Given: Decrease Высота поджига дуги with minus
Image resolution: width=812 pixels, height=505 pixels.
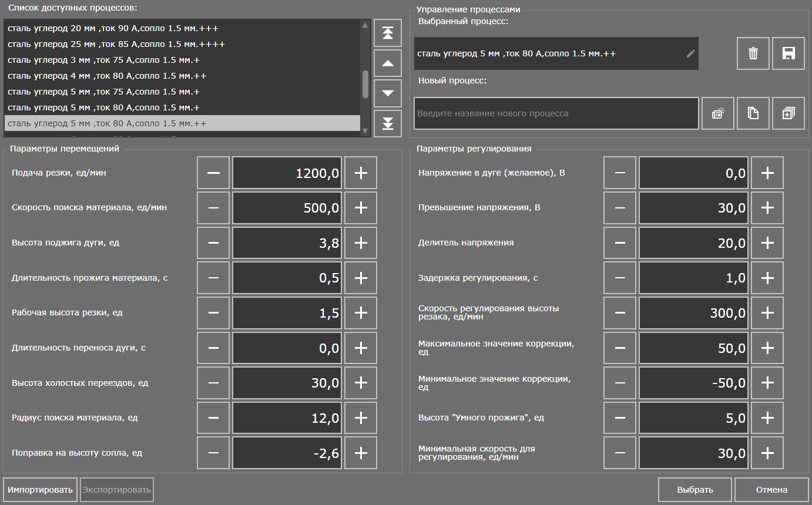Looking at the screenshot, I should (x=213, y=243).
